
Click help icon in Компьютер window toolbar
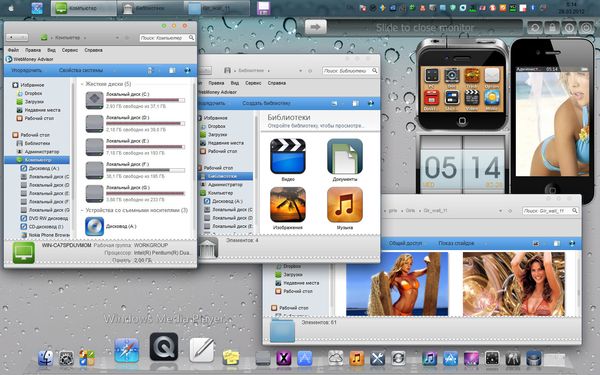(188, 70)
